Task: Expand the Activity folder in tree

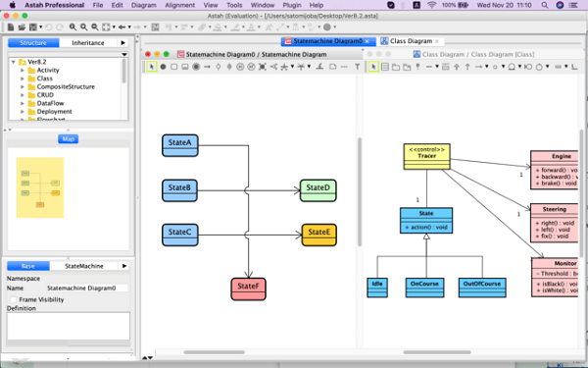Action: pyautogui.click(x=23, y=71)
